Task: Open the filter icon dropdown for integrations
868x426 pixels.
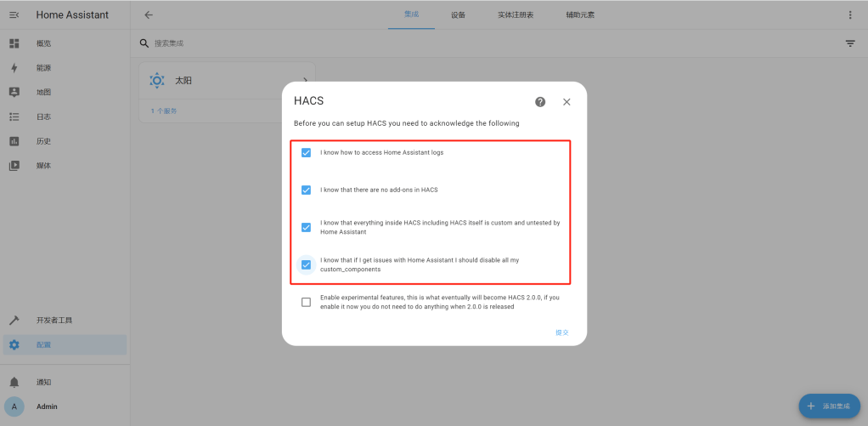Action: click(850, 43)
